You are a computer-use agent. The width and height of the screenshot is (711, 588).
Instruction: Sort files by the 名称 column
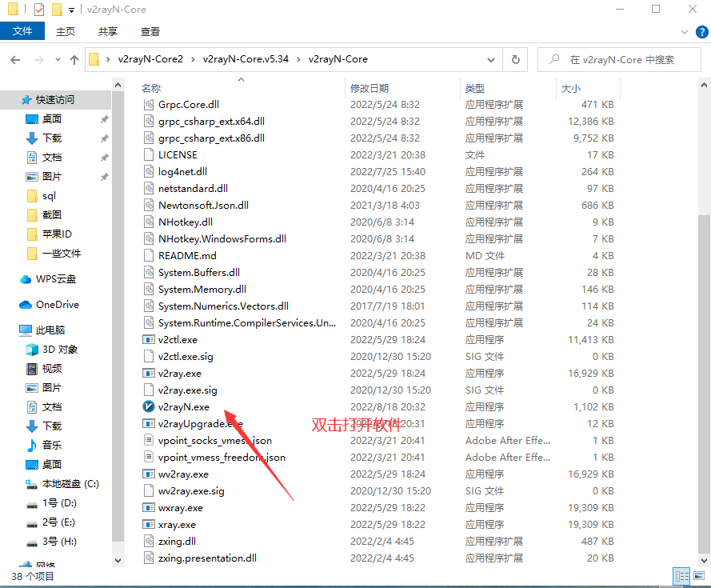[151, 88]
